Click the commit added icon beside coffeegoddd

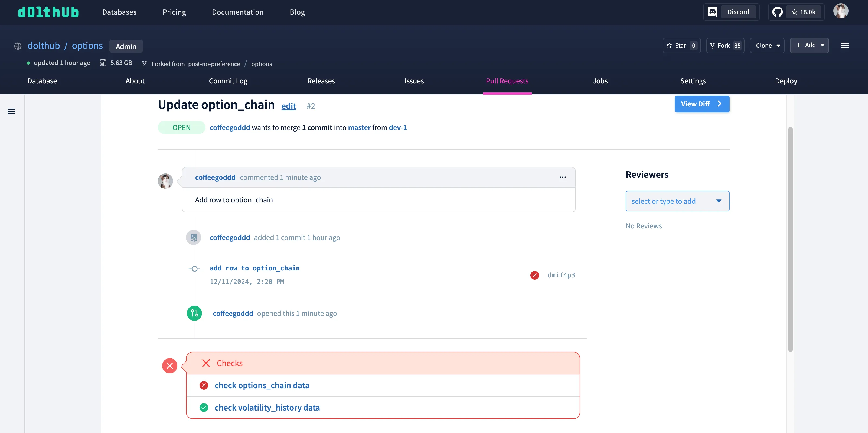click(x=194, y=237)
